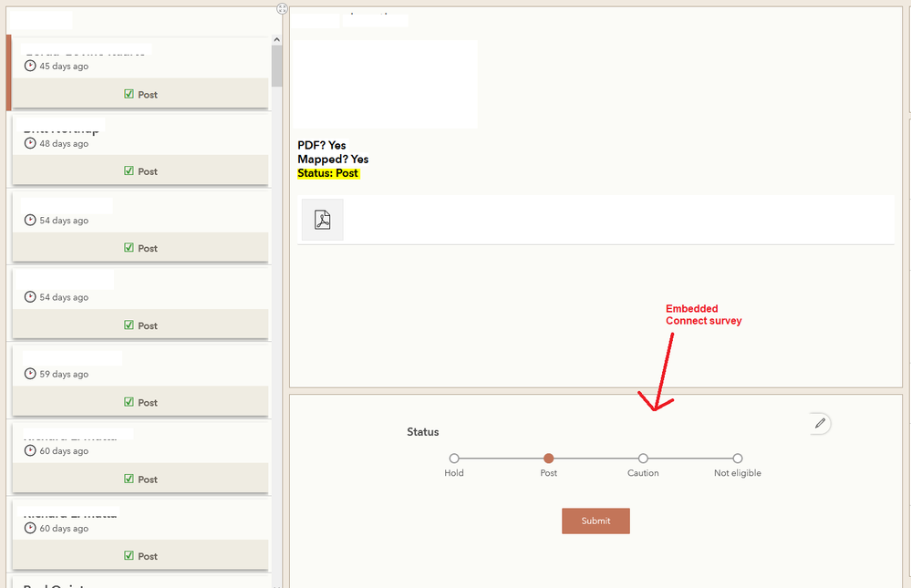
Task: Select the Post status radio option
Action: click(x=548, y=459)
